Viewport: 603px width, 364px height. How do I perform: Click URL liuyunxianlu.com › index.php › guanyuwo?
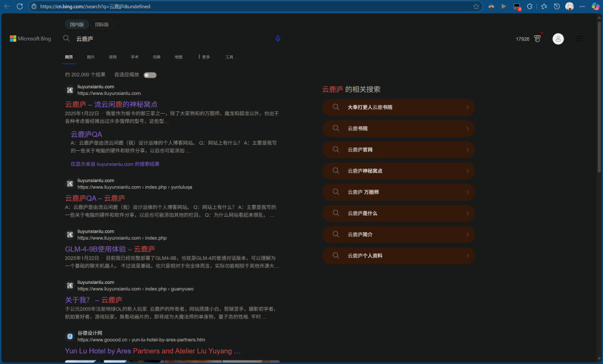[135, 289]
